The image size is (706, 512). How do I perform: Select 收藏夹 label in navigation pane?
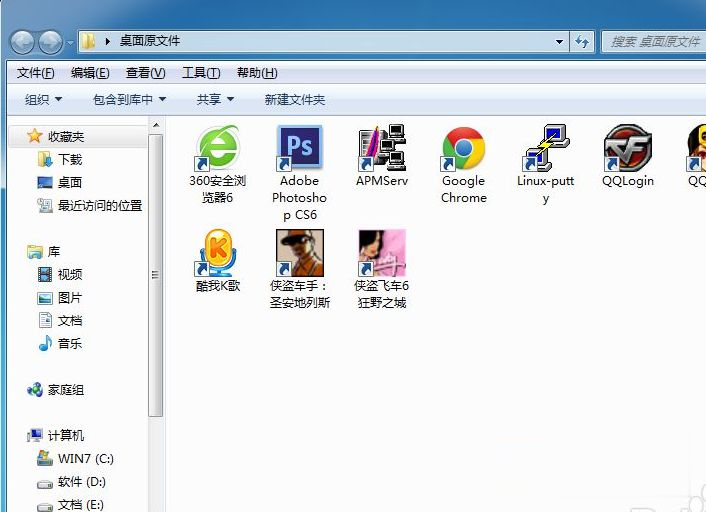point(66,136)
